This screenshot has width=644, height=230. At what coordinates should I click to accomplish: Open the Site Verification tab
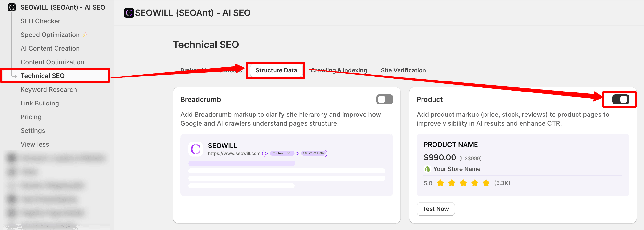click(403, 70)
